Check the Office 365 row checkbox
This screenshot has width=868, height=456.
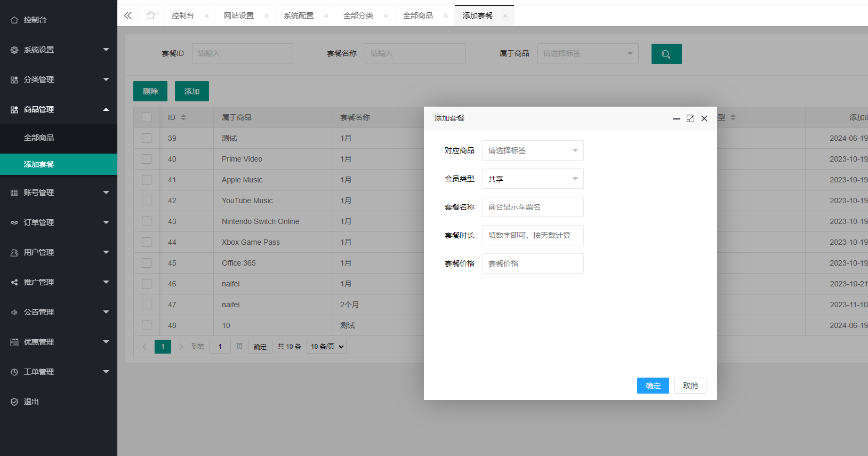[147, 263]
